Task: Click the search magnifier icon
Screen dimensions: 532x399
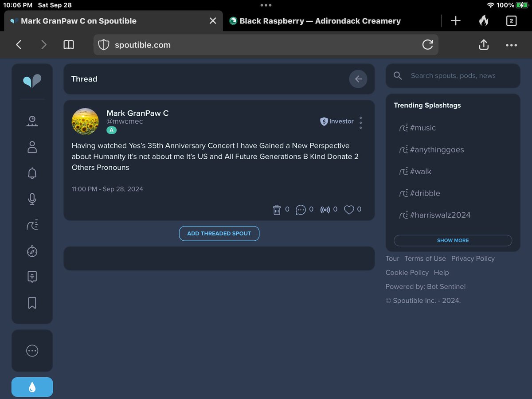Action: 398,76
